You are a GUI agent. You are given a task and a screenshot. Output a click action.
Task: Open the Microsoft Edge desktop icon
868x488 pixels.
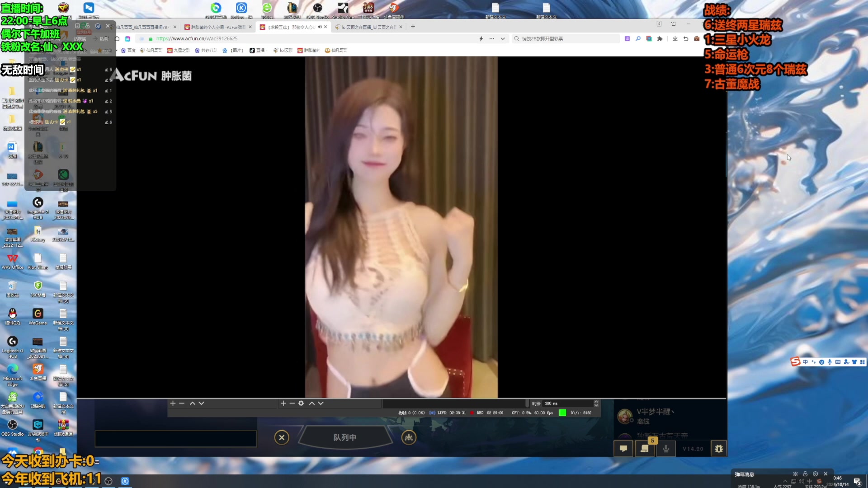pos(12,375)
